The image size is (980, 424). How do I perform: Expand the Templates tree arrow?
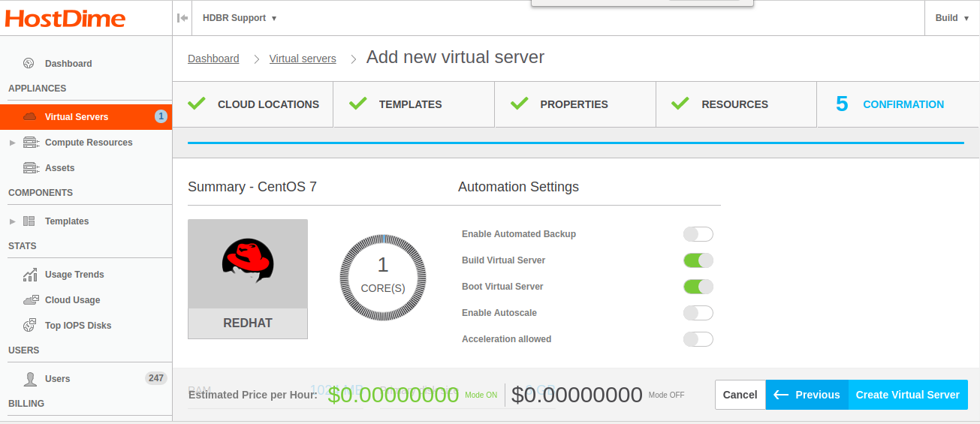[12, 221]
